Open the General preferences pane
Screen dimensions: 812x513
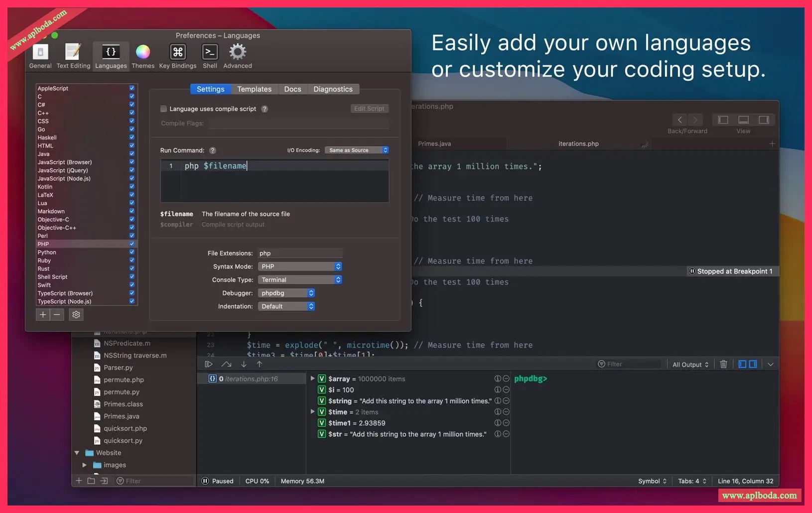click(40, 56)
